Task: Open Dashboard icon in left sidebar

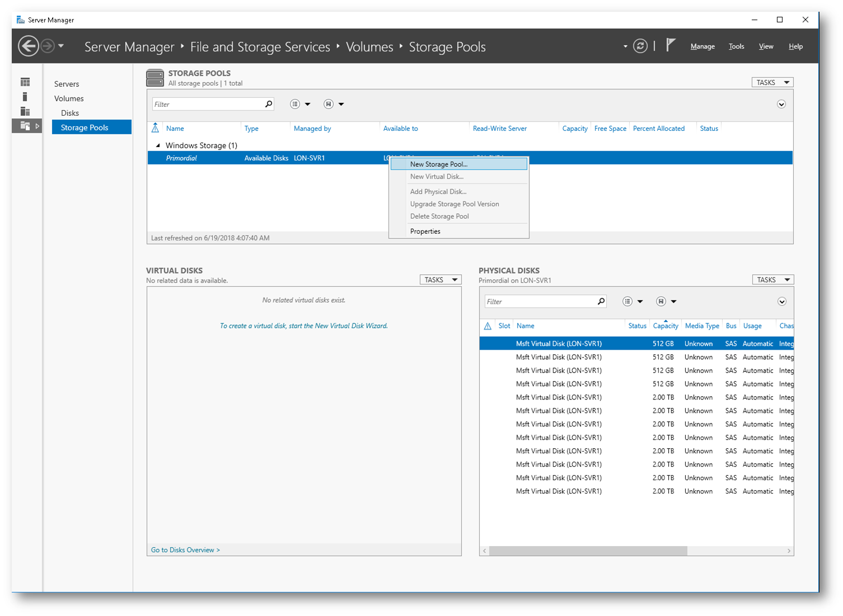Action: click(25, 82)
